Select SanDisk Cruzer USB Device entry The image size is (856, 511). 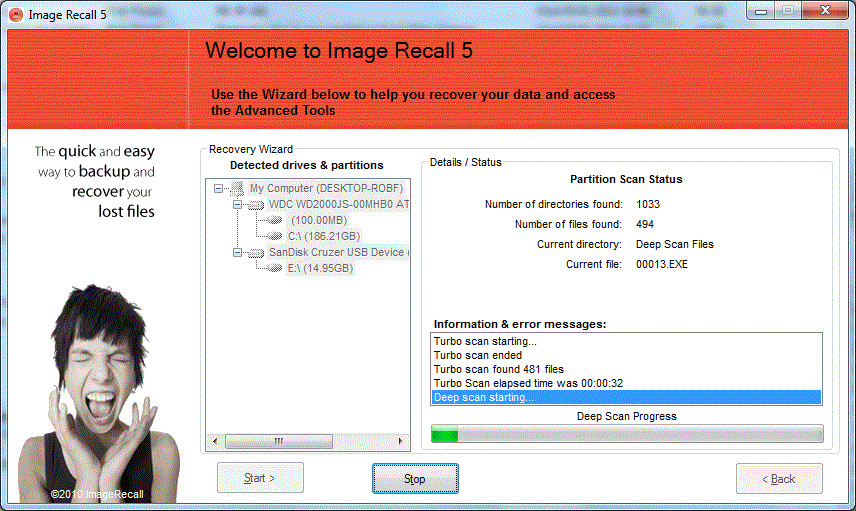point(338,252)
